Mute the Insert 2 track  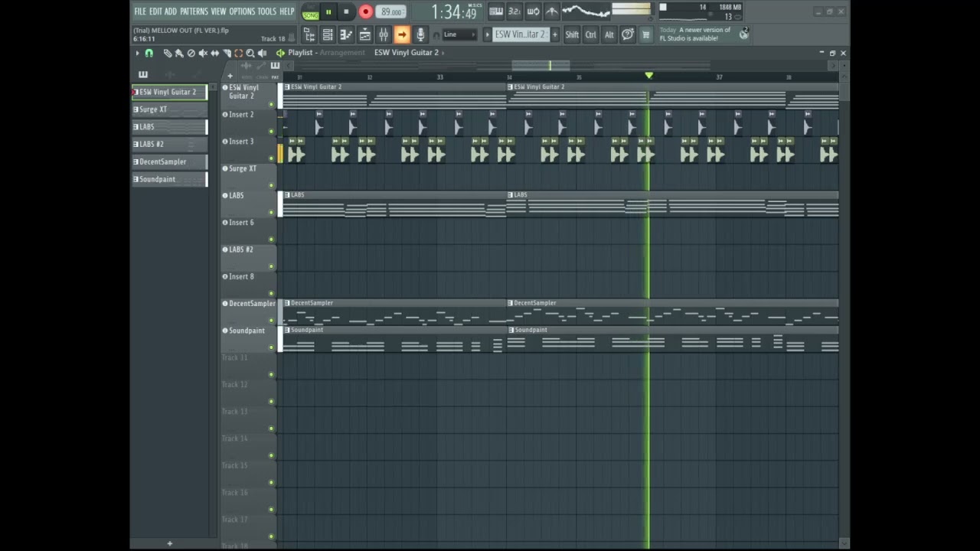pyautogui.click(x=271, y=131)
